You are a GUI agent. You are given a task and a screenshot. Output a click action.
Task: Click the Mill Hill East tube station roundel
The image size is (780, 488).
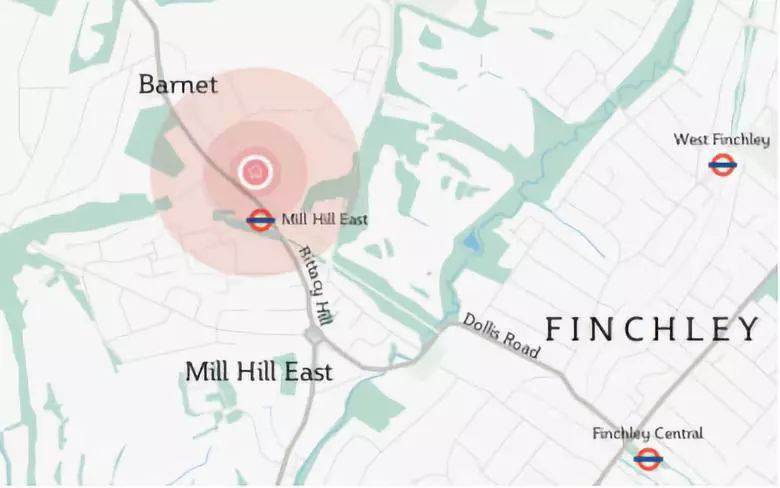tap(260, 220)
